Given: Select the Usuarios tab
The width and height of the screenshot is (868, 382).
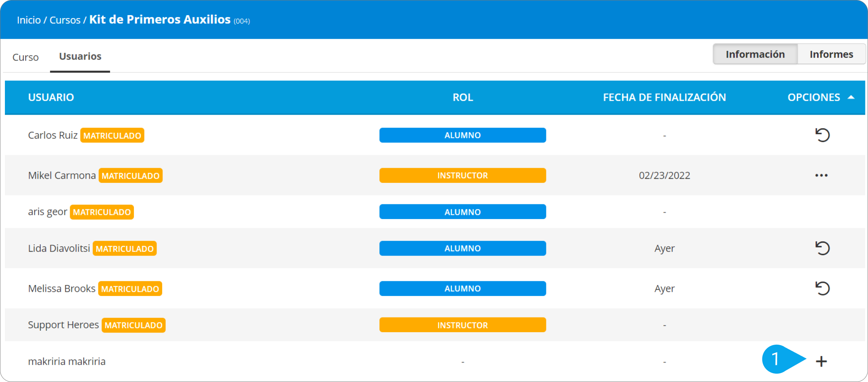Looking at the screenshot, I should pyautogui.click(x=80, y=57).
